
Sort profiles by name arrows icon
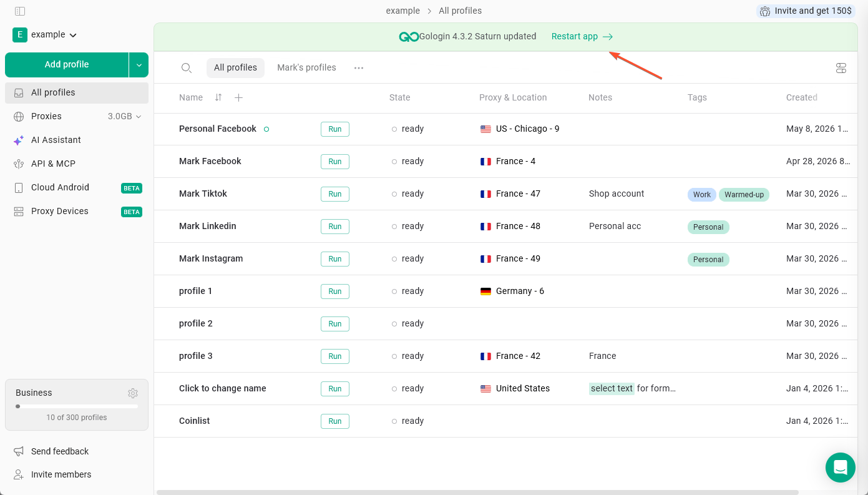pyautogui.click(x=218, y=97)
